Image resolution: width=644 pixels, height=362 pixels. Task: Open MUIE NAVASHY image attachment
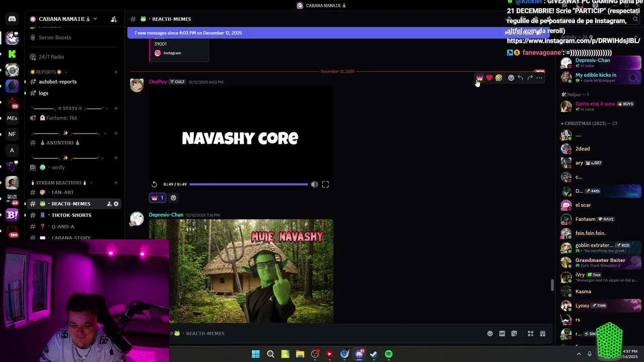[241, 271]
